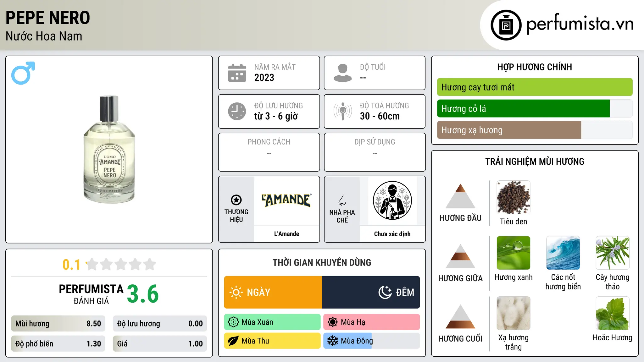Select the Hoắc Hương patchouli note image
The image size is (644, 362).
coord(613,313)
